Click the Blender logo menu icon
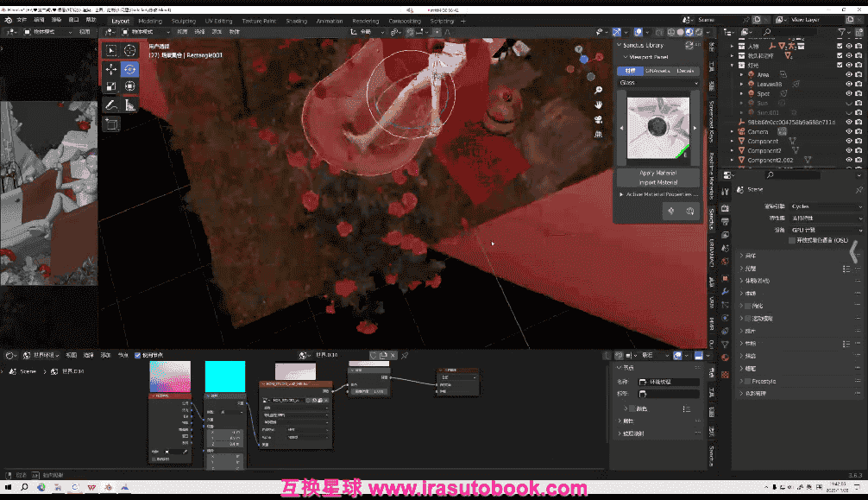868x500 pixels. [9, 21]
